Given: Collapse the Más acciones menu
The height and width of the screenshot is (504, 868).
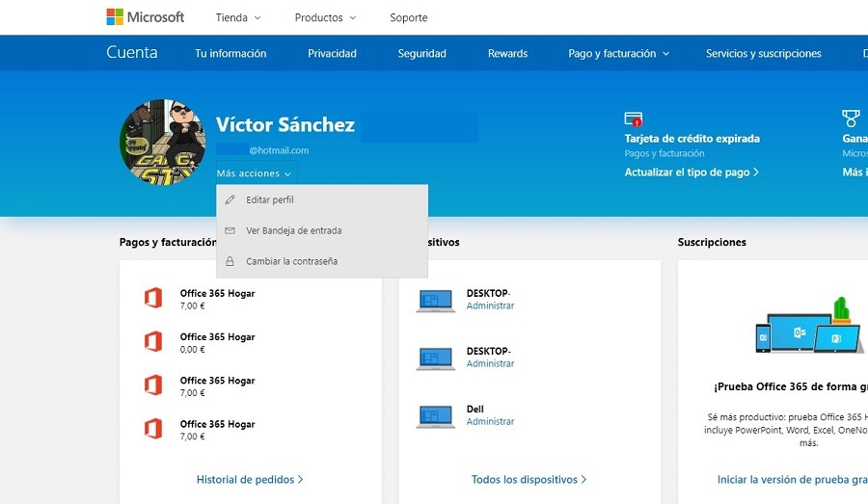Looking at the screenshot, I should (x=255, y=174).
